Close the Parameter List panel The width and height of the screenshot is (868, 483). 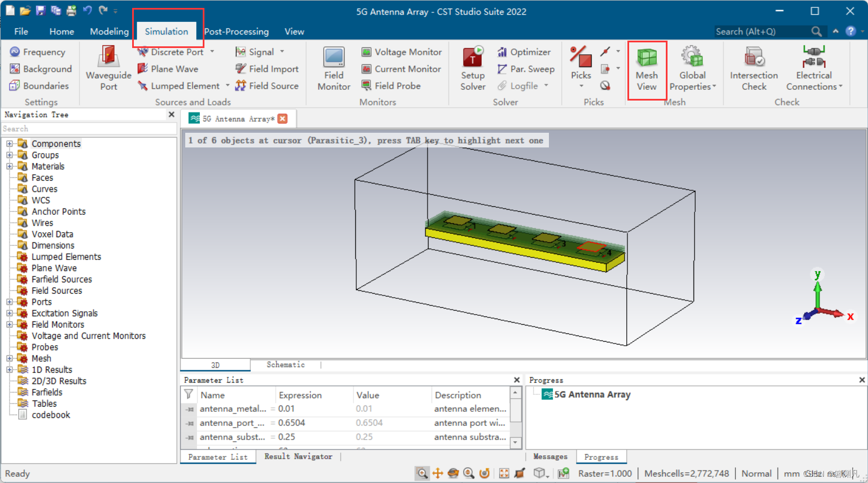517,380
